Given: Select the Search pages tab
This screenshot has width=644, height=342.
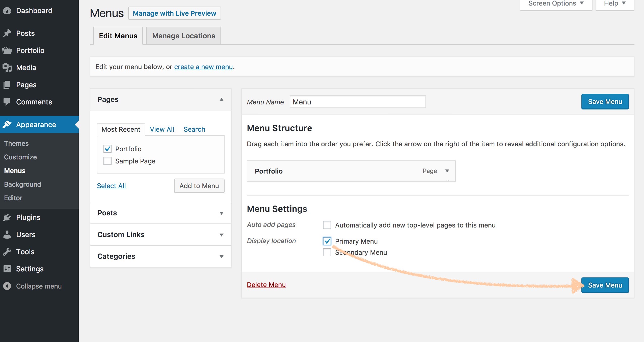Looking at the screenshot, I should (x=194, y=129).
